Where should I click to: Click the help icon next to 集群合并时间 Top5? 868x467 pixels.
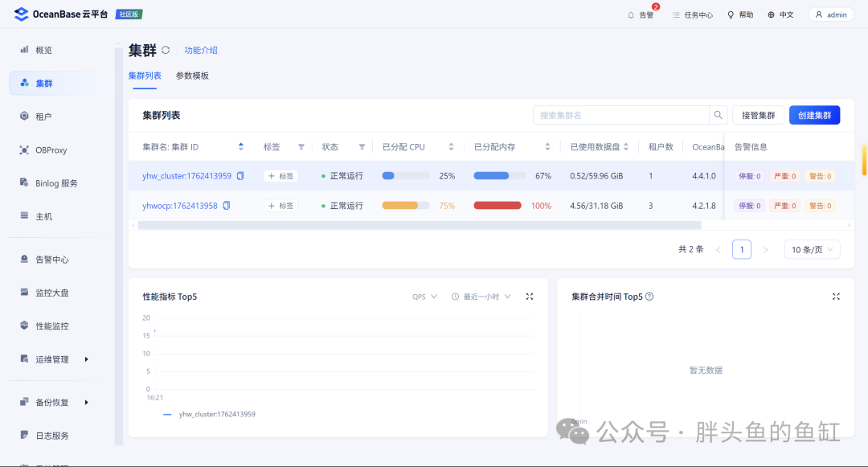coord(649,297)
